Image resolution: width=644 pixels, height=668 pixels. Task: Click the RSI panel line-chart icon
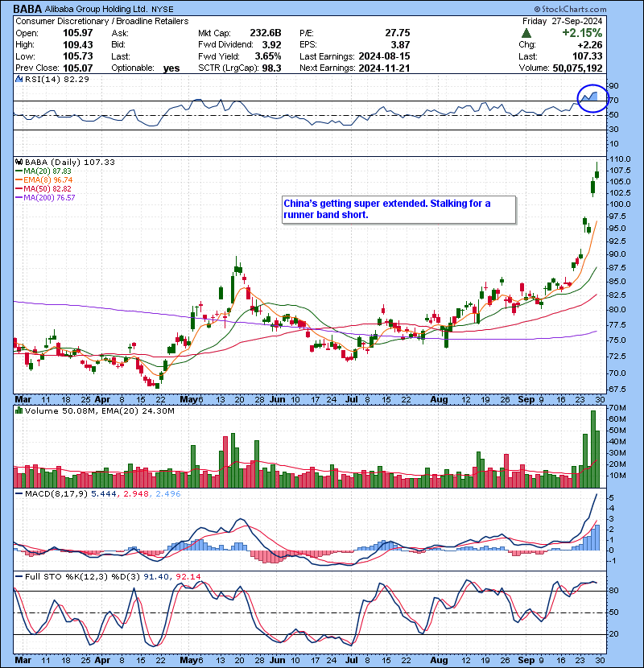tap(19, 79)
